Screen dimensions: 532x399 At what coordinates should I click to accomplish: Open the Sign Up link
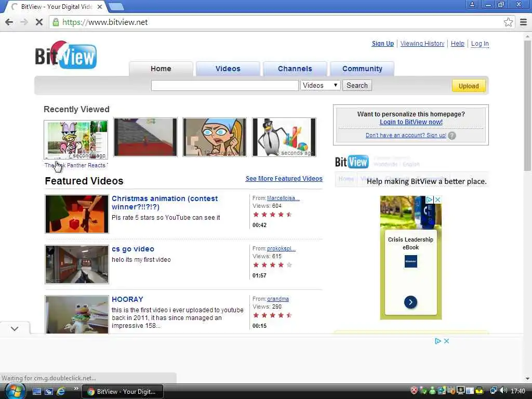[x=383, y=44]
